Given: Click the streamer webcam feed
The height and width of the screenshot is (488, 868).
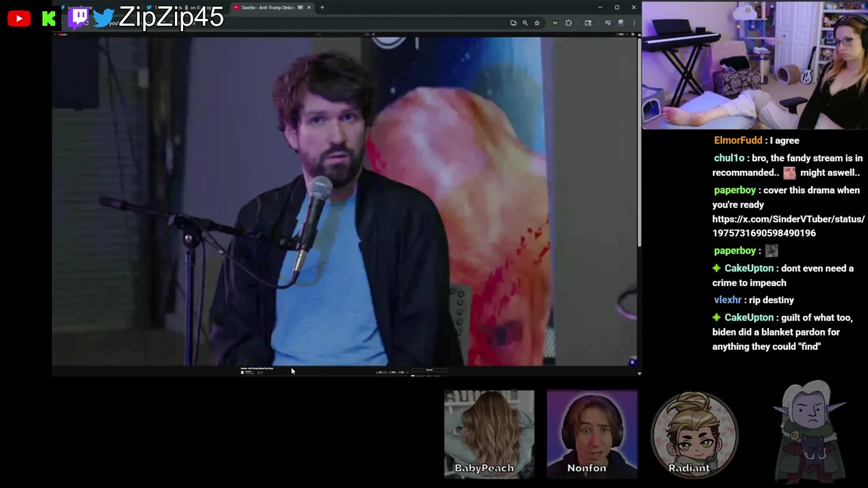Looking at the screenshot, I should point(755,65).
